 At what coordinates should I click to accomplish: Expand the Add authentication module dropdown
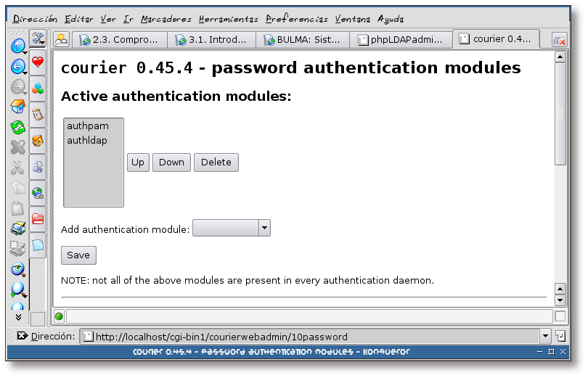264,229
